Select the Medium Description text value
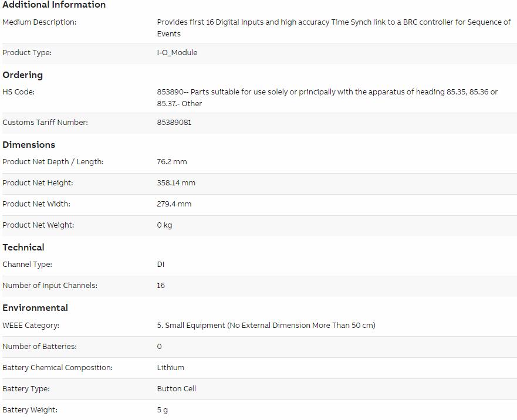 click(334, 28)
